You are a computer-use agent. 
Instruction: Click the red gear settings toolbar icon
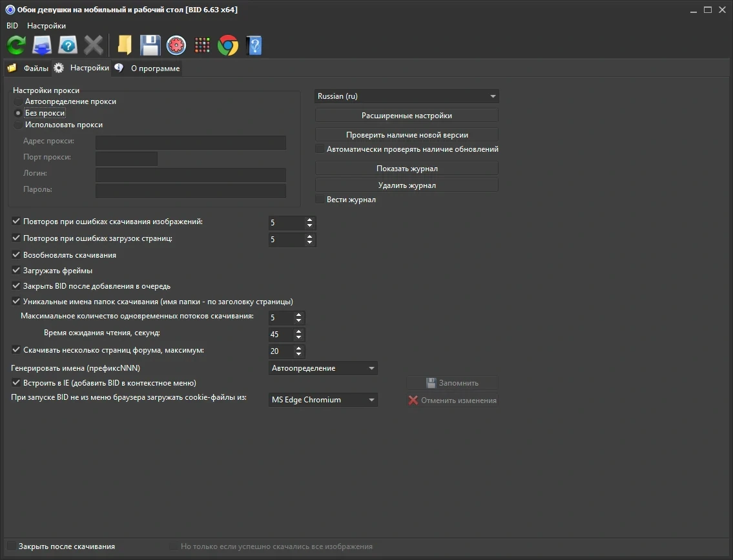click(x=176, y=45)
